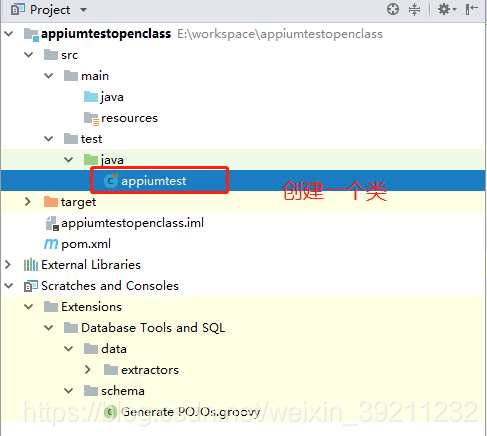Select the extractors label
Viewport: 487px width, 436px height.
(x=150, y=370)
